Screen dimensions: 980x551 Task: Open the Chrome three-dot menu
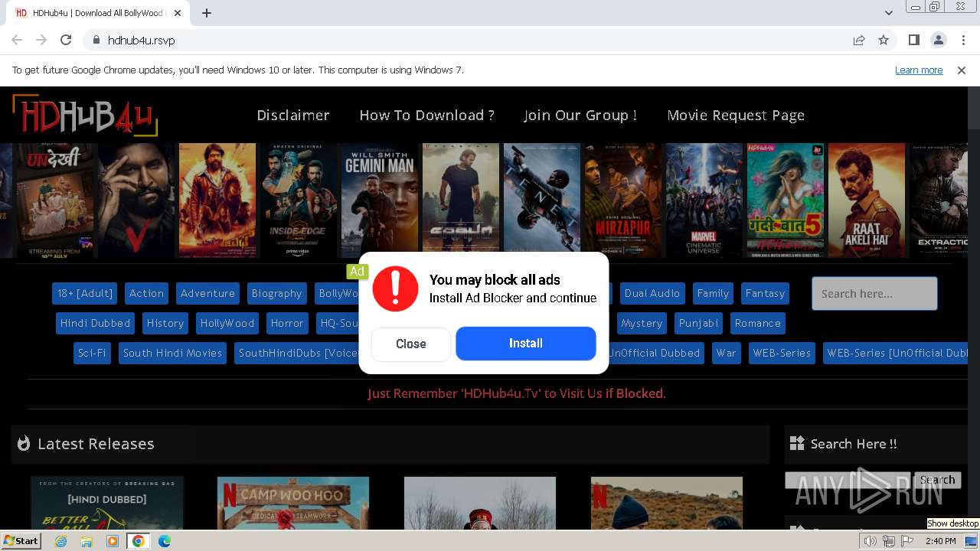pyautogui.click(x=962, y=40)
